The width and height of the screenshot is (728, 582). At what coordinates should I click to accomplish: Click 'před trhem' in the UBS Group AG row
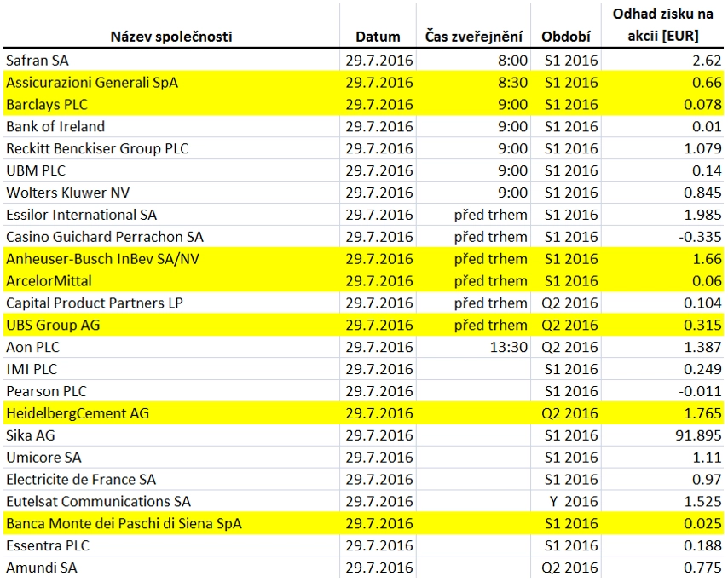(x=491, y=325)
